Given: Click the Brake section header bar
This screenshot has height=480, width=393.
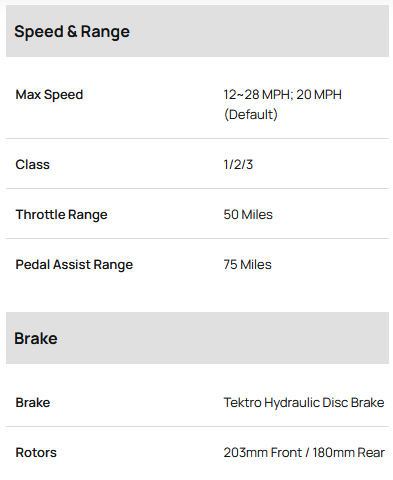Looking at the screenshot, I should 197,338.
